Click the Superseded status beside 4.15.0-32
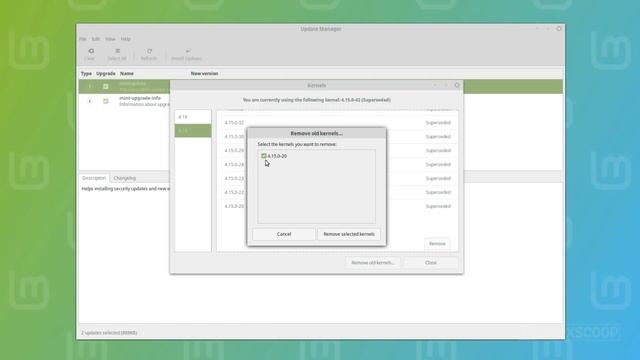 pos(438,122)
